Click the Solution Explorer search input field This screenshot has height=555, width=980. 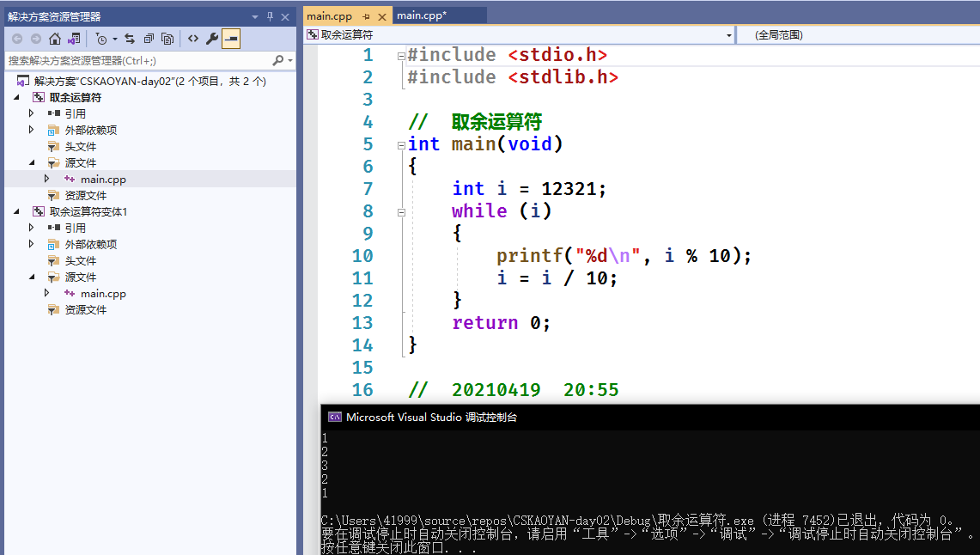tap(137, 61)
